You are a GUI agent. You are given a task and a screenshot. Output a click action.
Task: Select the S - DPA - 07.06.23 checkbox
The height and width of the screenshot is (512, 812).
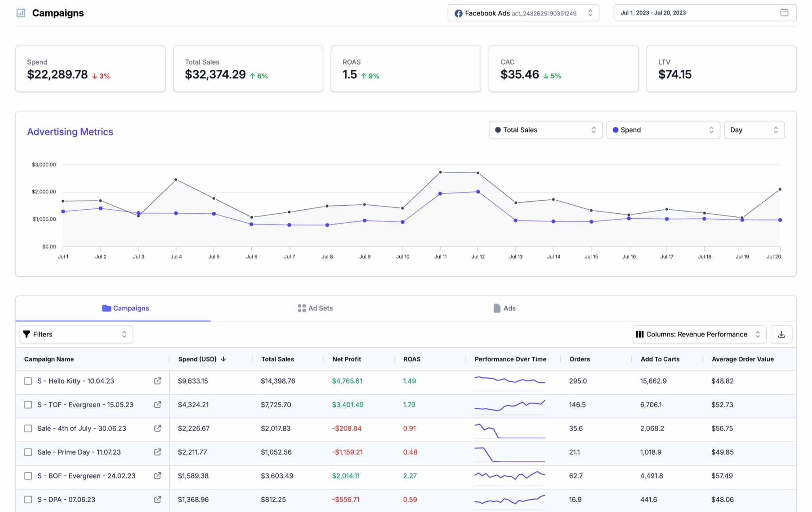pos(28,500)
